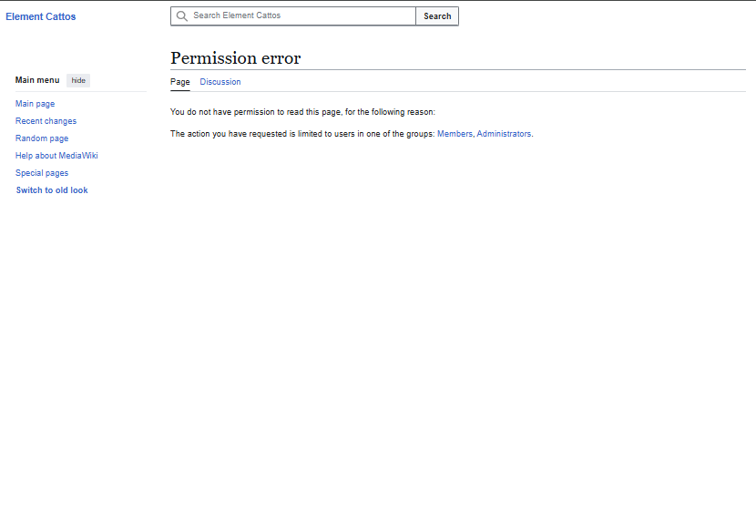Select the Page tab

pos(180,82)
